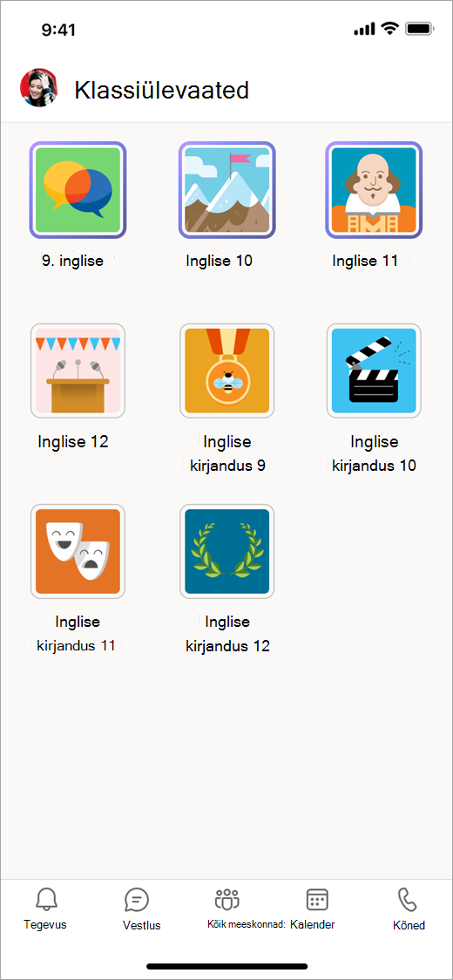The image size is (453, 980).
Task: Tap the Inglise 12 class label
Action: pos(73,441)
